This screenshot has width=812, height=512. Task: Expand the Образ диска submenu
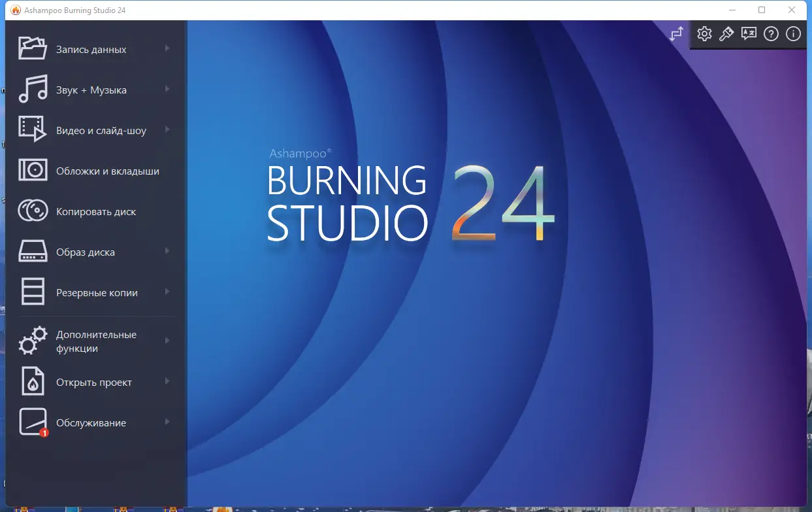pyautogui.click(x=168, y=252)
